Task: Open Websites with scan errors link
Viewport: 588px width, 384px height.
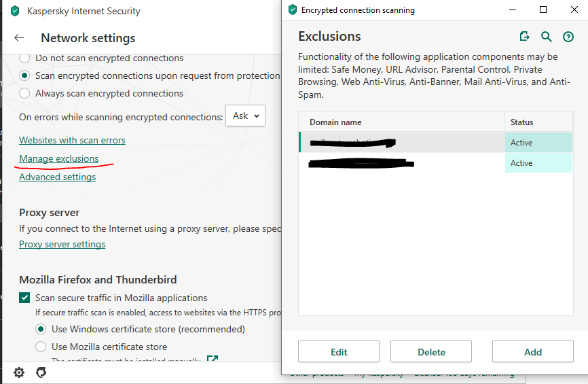Action: [72, 141]
